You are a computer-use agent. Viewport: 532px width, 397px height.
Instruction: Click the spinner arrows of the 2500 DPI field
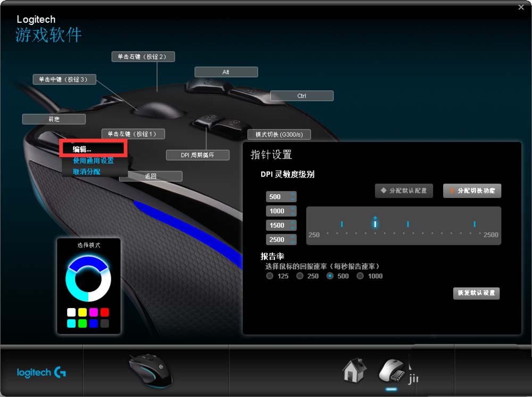coord(293,239)
